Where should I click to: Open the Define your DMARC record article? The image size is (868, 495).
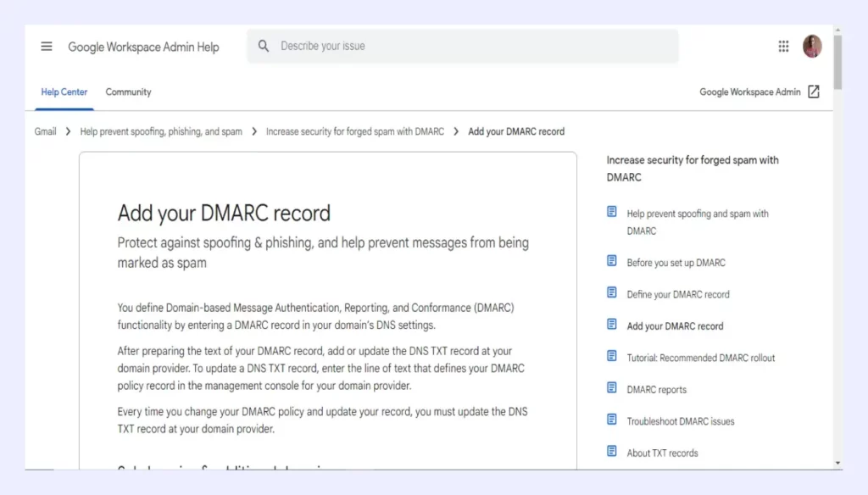678,295
